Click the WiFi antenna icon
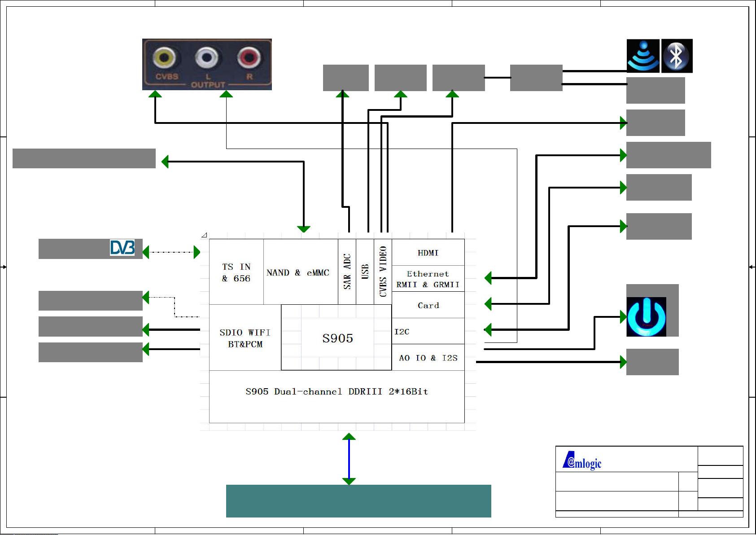The height and width of the screenshot is (535, 756). [642, 55]
